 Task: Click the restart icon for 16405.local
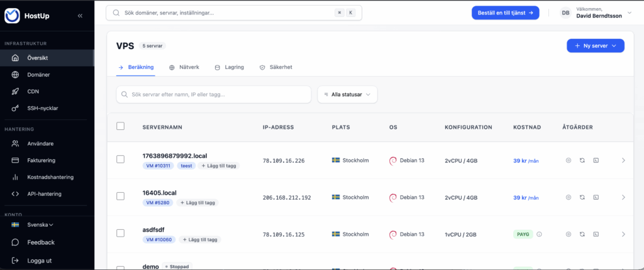point(582,197)
